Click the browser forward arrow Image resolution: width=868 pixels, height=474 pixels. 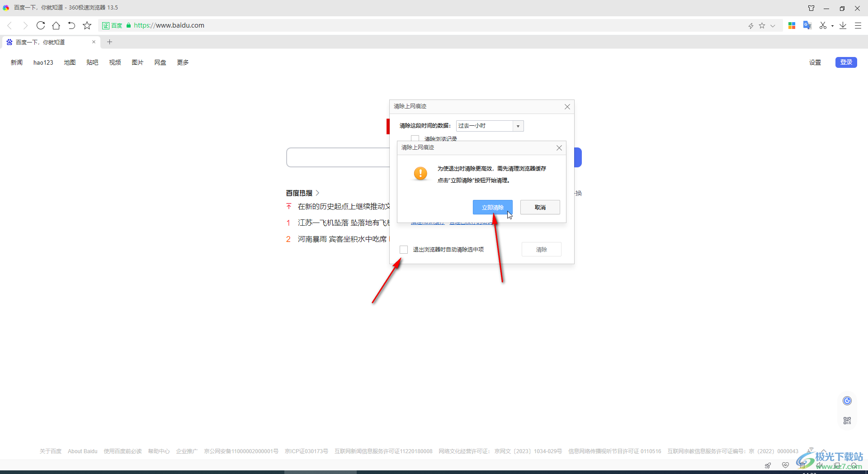click(x=25, y=25)
